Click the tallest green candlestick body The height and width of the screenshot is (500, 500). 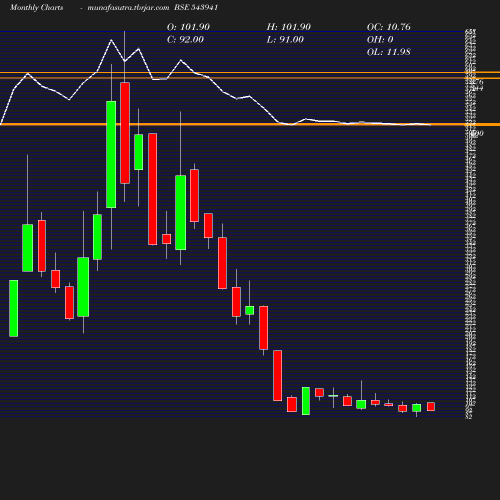click(111, 155)
